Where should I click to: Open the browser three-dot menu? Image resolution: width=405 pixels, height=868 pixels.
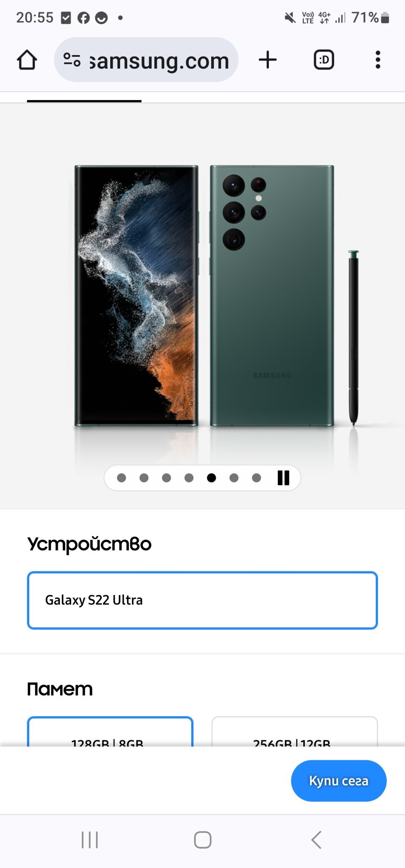(378, 60)
